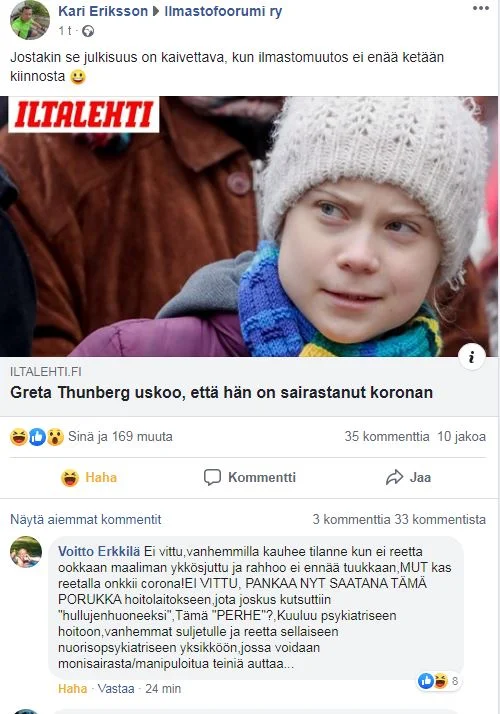
Task: Click the article info 'i' icon
Action: click(471, 357)
